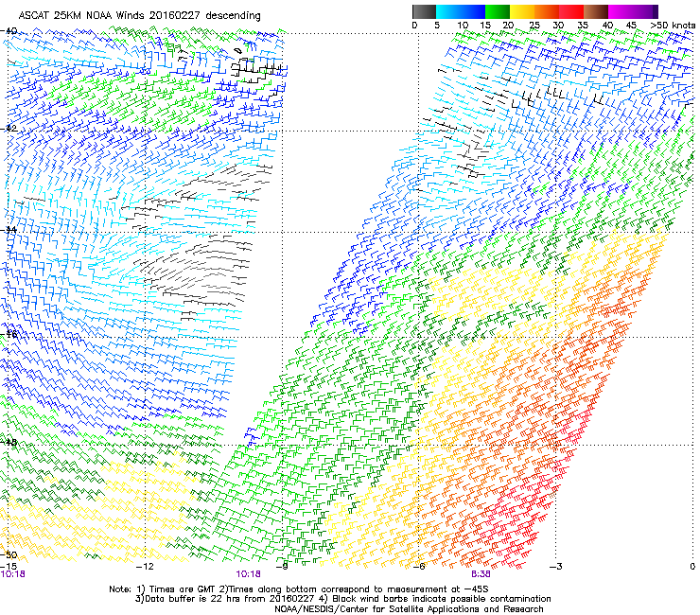Click the chart title 'ASCAT 25KM NOAA Winds 20160227 descending'

(x=139, y=16)
